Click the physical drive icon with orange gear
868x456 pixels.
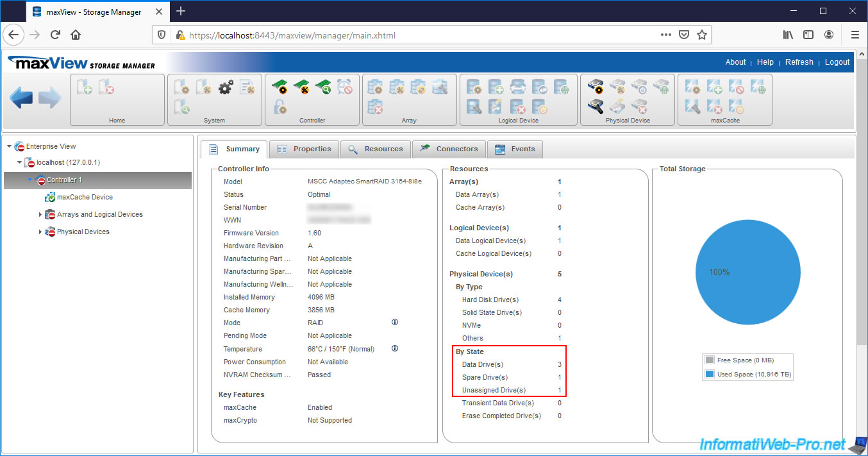tap(596, 87)
